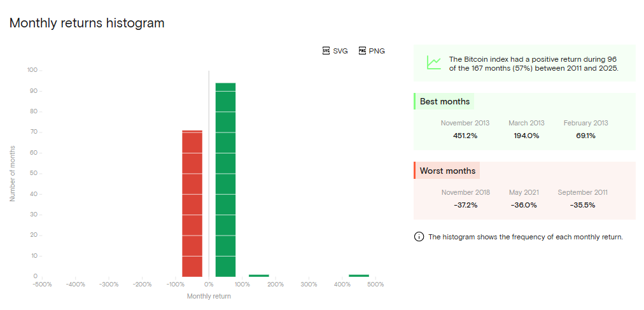Select March 2013 best month label
This screenshot has height=310, width=644.
pos(526,123)
